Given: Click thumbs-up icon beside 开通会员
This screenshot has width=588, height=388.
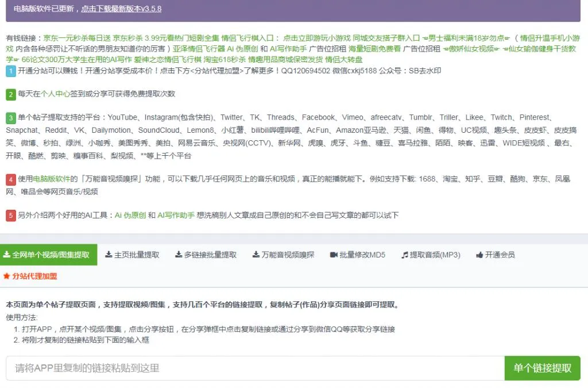Looking at the screenshot, I should 479,255.
